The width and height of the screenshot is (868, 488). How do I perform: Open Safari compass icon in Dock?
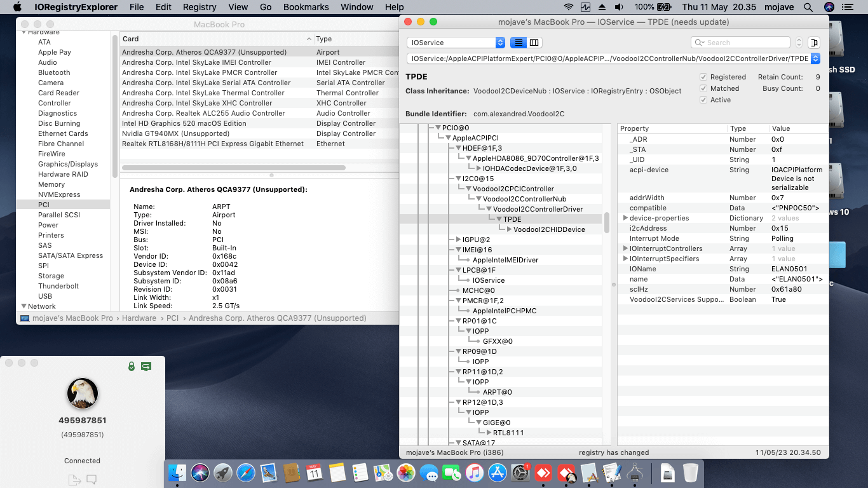(246, 473)
